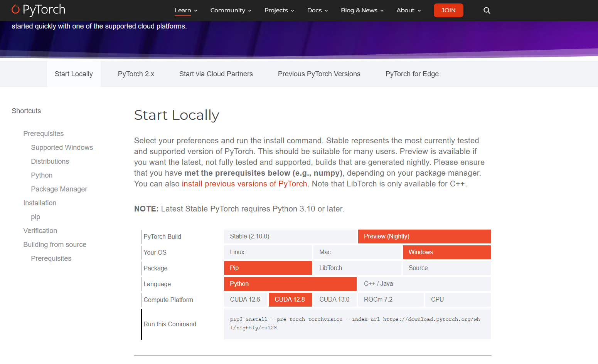Click the Package row label
The image size is (598, 364).
[155, 268]
